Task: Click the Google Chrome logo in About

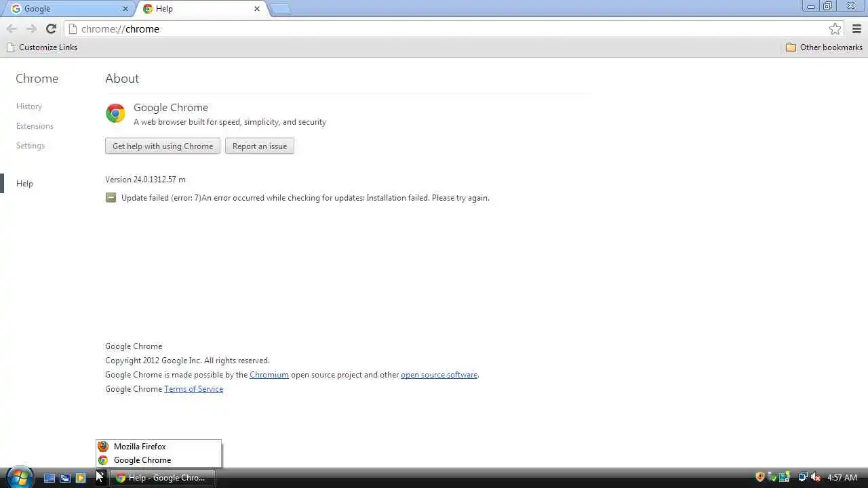Action: click(x=115, y=113)
